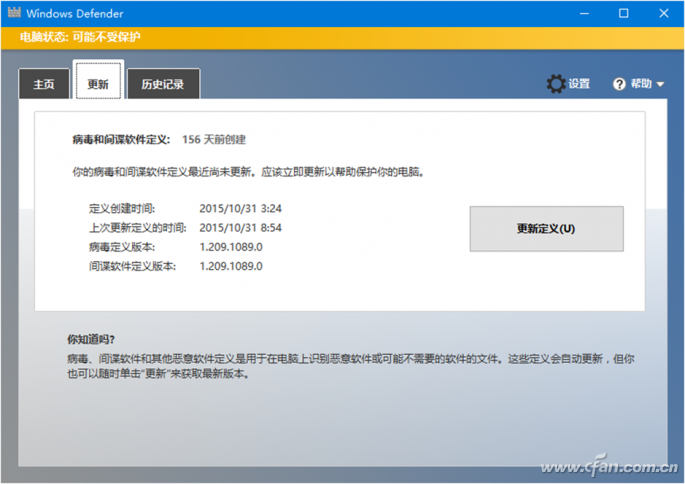Image resolution: width=685 pixels, height=484 pixels.
Task: Click the 病毒定义版本 number 1.209.1089.0
Action: click(231, 247)
